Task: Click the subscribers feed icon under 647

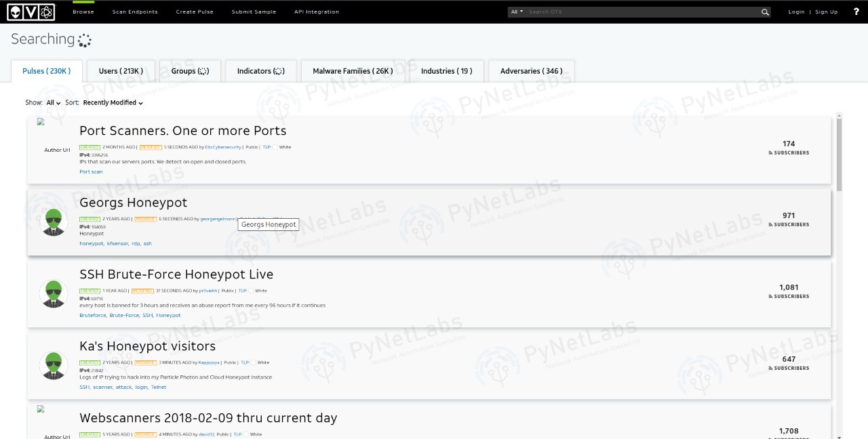Action: coord(770,369)
